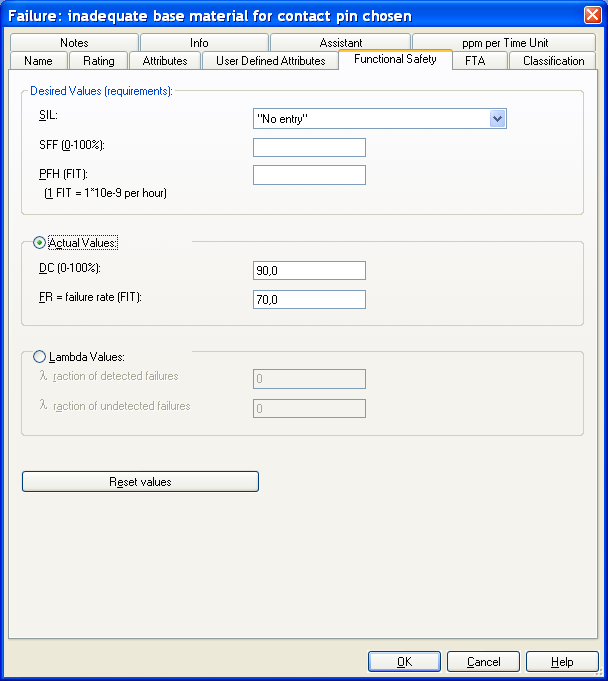The width and height of the screenshot is (608, 681).
Task: Confirm the dialog with OK
Action: pyautogui.click(x=404, y=662)
